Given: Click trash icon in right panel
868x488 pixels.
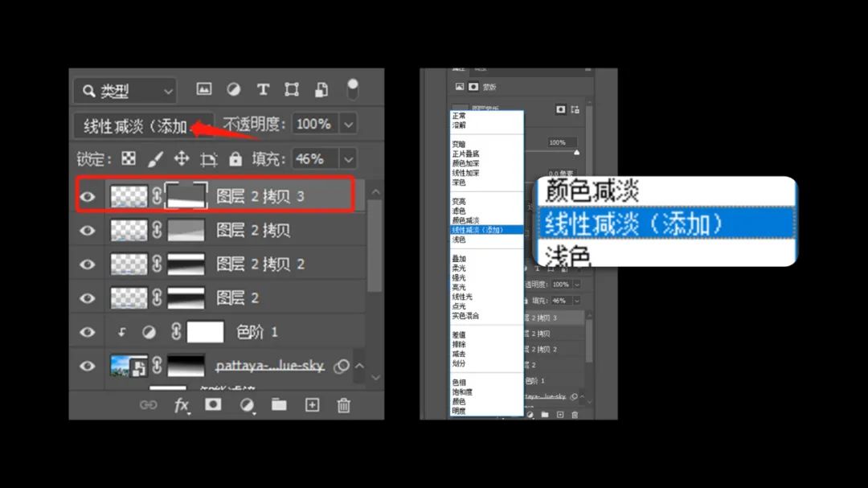Looking at the screenshot, I should pos(575,414).
